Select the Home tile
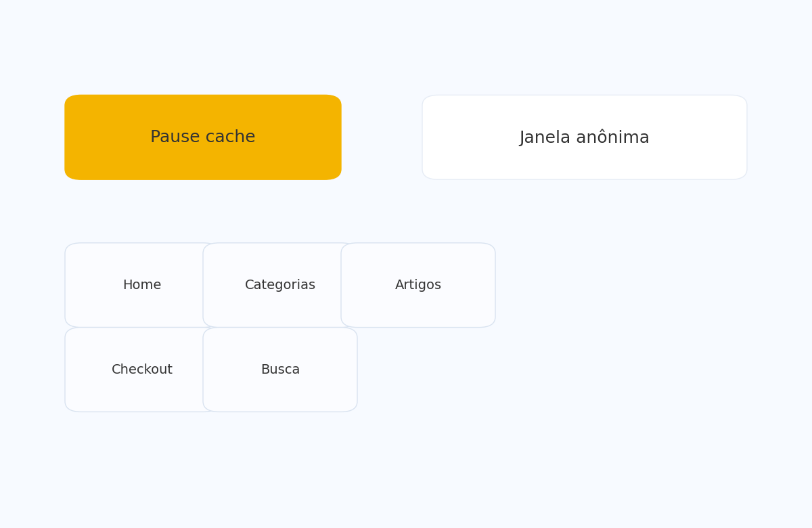Image resolution: width=812 pixels, height=528 pixels. click(141, 285)
